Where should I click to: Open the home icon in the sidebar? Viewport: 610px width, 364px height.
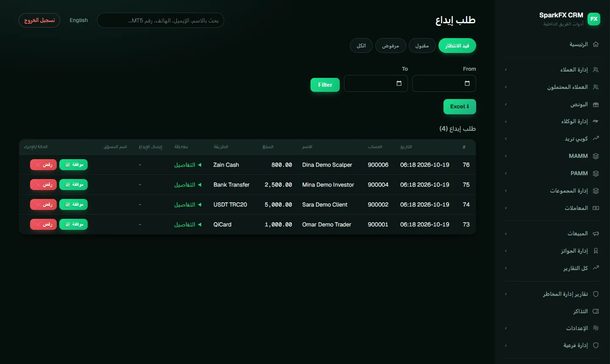point(596,44)
